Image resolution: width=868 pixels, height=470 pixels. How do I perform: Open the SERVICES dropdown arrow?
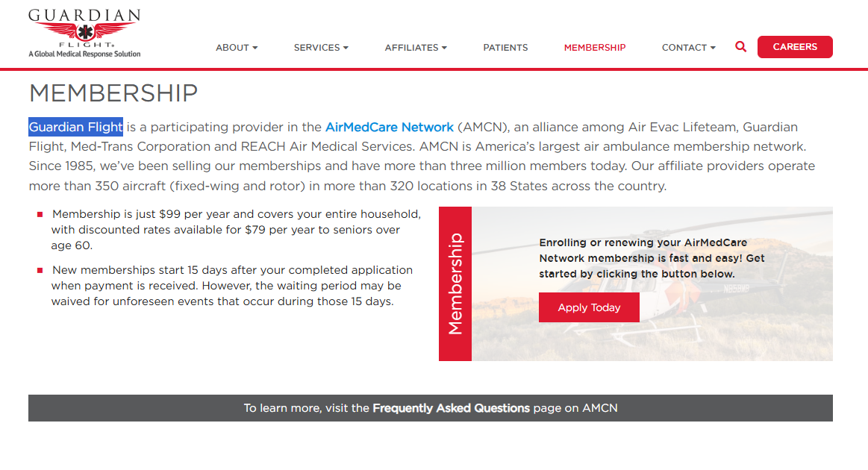coord(346,48)
